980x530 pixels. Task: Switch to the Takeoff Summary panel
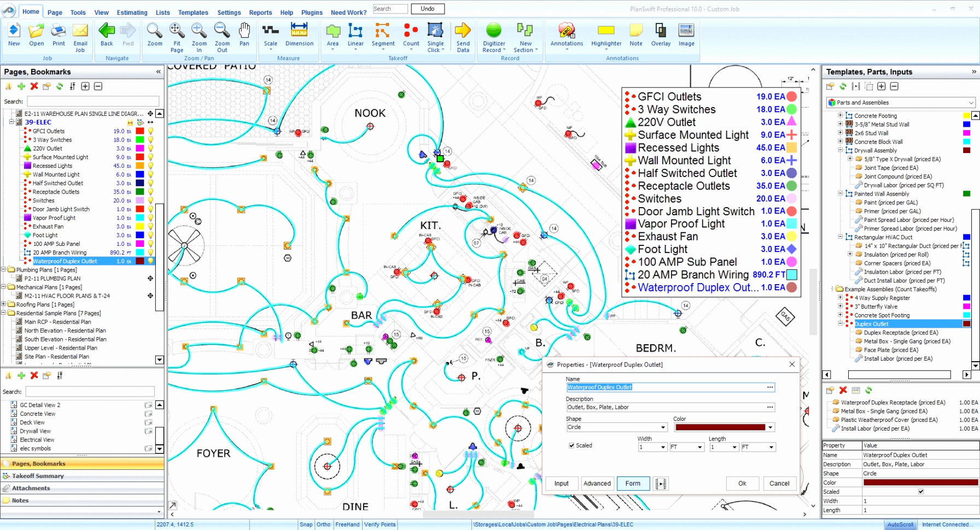pyautogui.click(x=38, y=476)
